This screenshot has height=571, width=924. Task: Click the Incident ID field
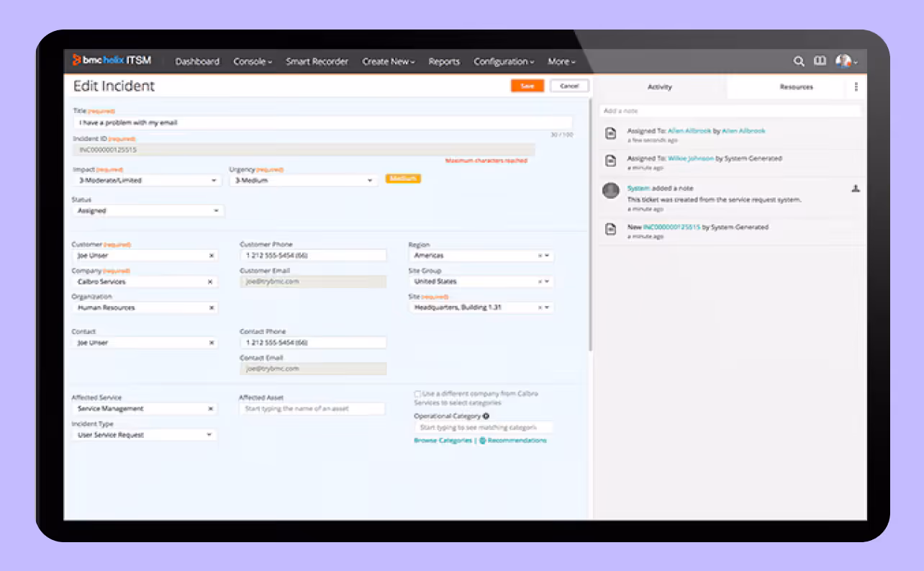tap(304, 150)
